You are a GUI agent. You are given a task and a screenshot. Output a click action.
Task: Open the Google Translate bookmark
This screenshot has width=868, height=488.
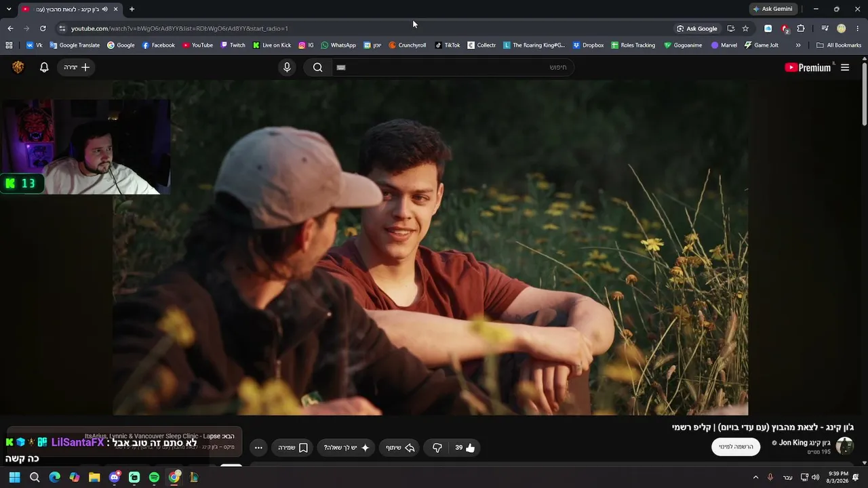tap(75, 45)
